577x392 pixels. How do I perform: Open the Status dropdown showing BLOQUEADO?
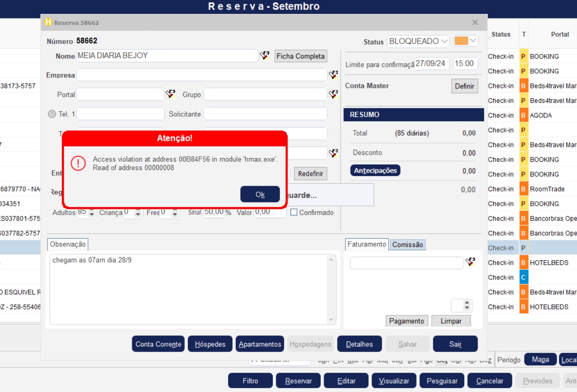[418, 41]
